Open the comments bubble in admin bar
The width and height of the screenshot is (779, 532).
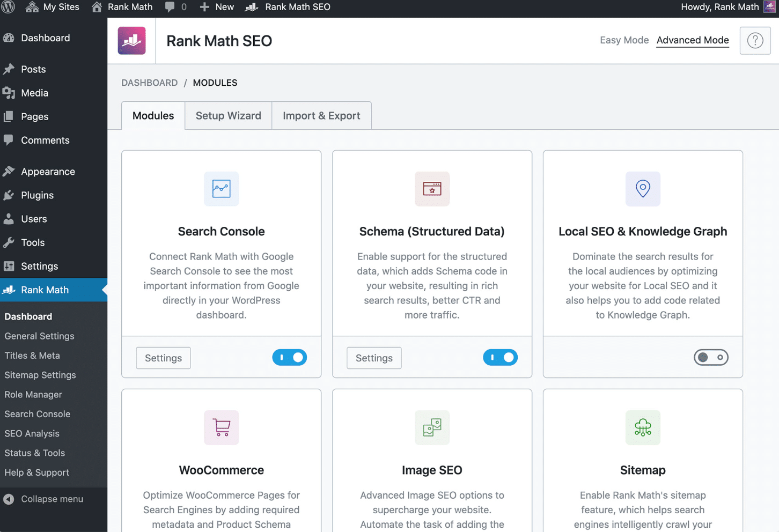170,7
